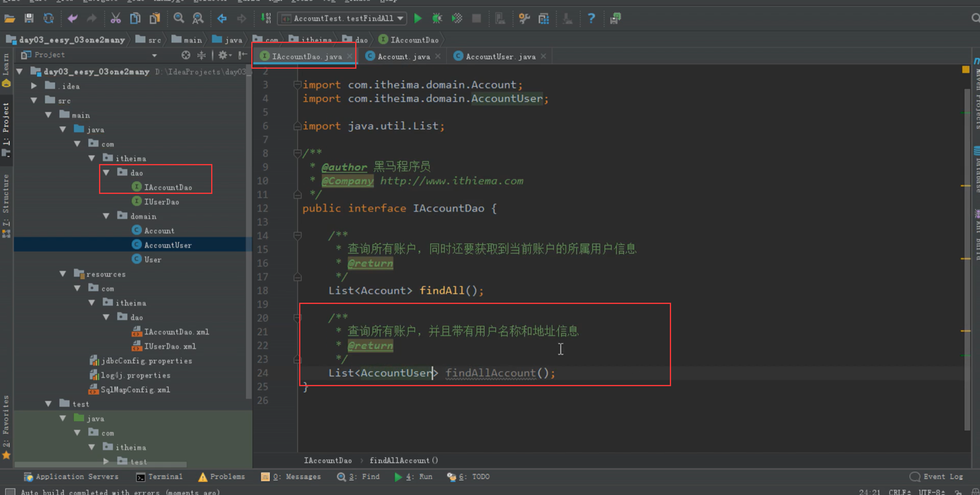980x495 pixels.
Task: Click the Help question mark icon
Action: pos(591,18)
